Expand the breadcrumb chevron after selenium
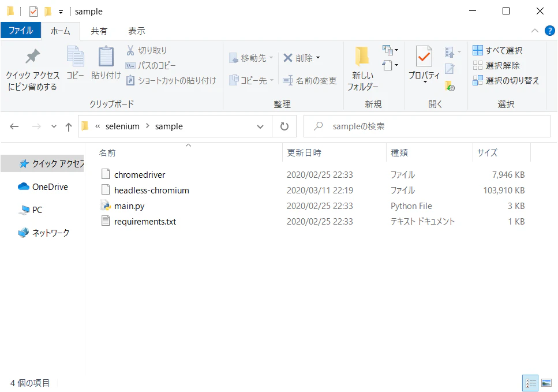 [147, 126]
